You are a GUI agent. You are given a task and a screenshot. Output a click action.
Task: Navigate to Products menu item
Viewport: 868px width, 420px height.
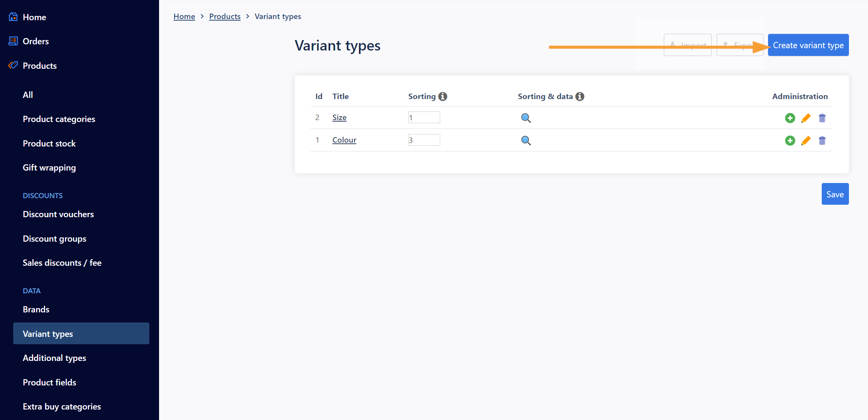click(x=39, y=65)
